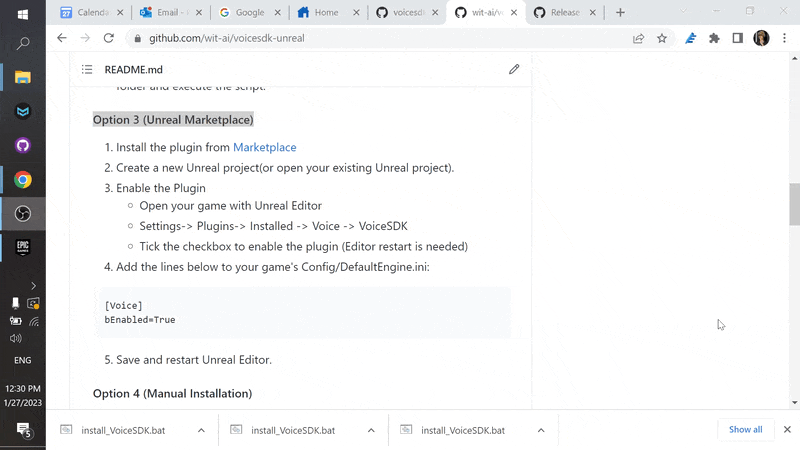Close the Calendar tab
Image resolution: width=800 pixels, height=450 pixels.
pos(120,12)
